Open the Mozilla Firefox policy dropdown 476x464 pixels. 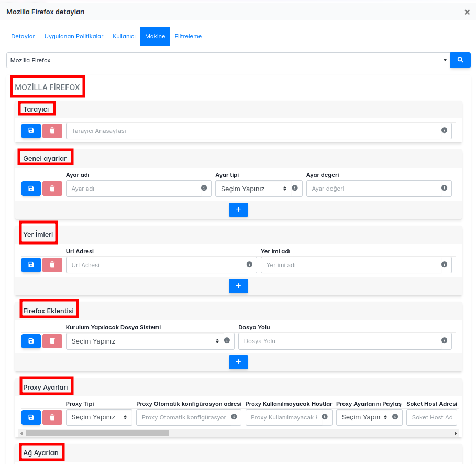228,60
